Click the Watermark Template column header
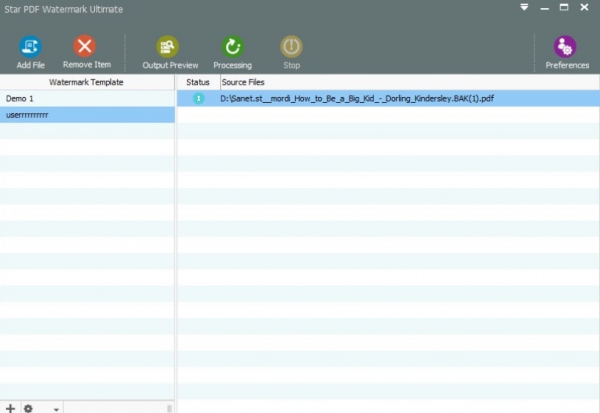The width and height of the screenshot is (600, 413). [x=87, y=82]
